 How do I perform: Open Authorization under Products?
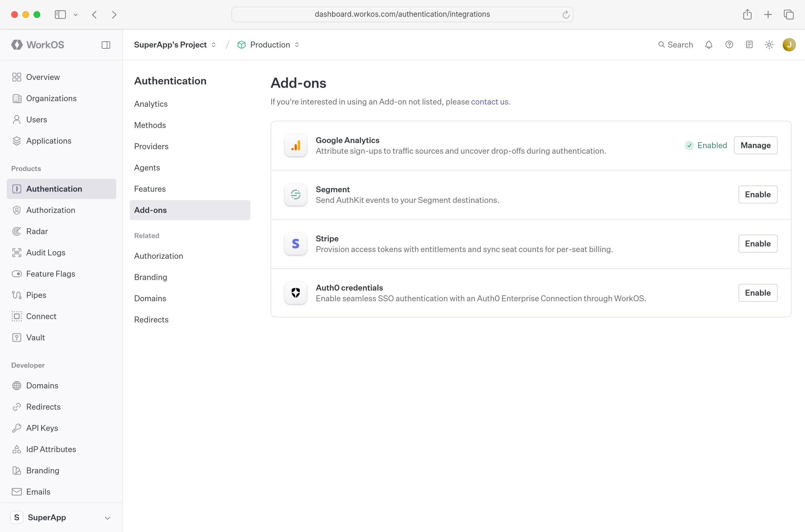[x=61, y=210]
